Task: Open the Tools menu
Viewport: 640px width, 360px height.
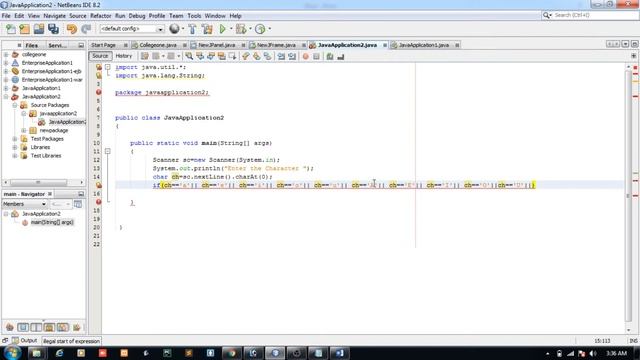Action: pos(194,16)
